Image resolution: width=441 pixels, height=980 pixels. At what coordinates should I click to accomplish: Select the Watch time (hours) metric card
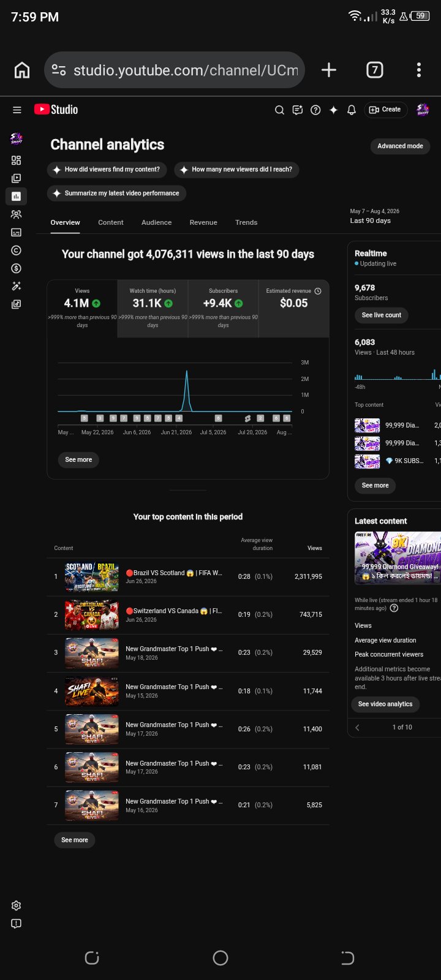tap(153, 309)
